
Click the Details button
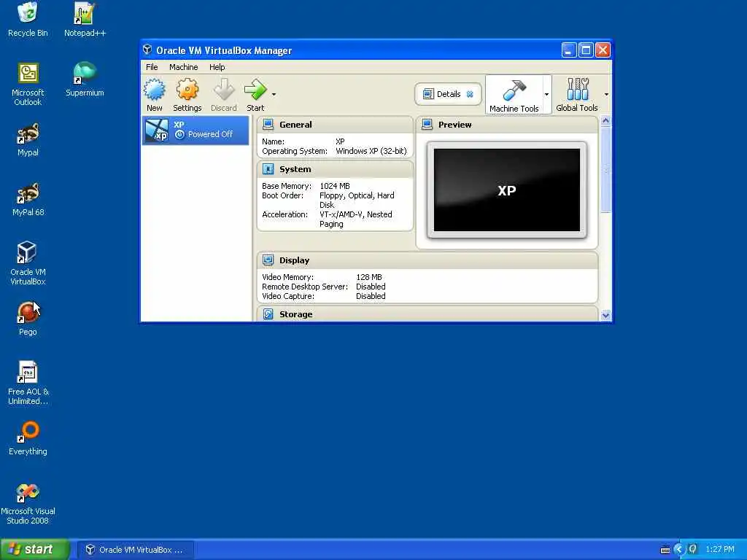448,94
